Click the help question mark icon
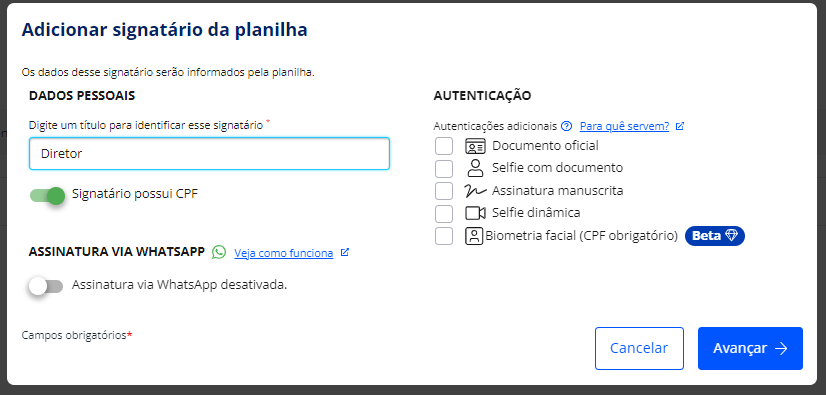826x395 pixels. pyautogui.click(x=566, y=126)
